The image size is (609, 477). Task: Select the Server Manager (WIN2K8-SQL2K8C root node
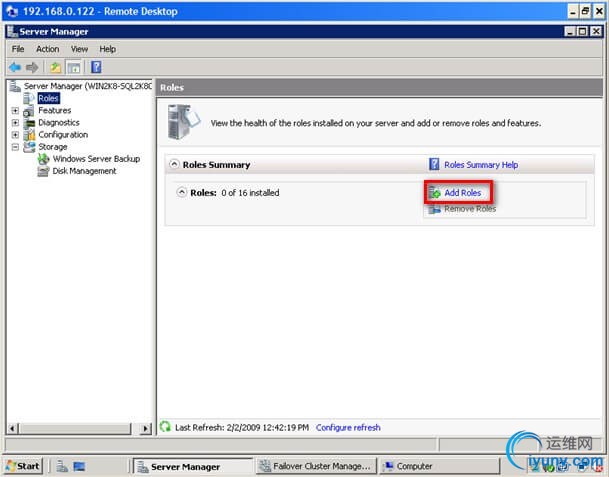pyautogui.click(x=88, y=86)
